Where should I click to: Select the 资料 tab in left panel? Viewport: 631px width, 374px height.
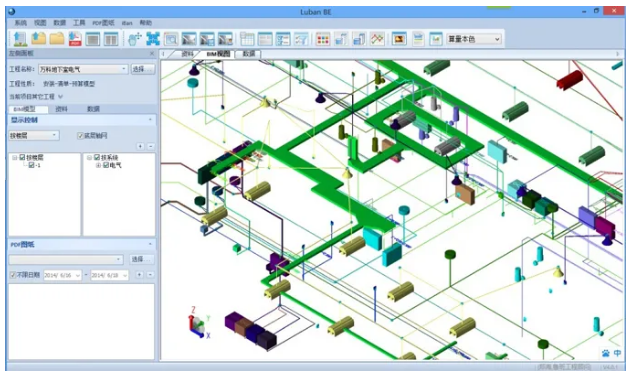(62, 109)
